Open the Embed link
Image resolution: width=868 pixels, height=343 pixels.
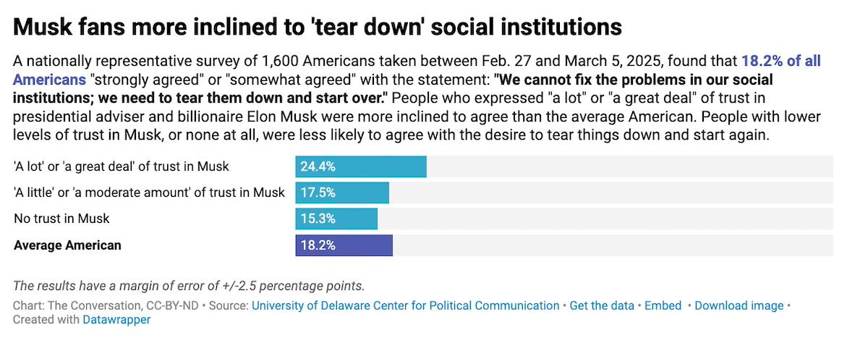point(663,305)
